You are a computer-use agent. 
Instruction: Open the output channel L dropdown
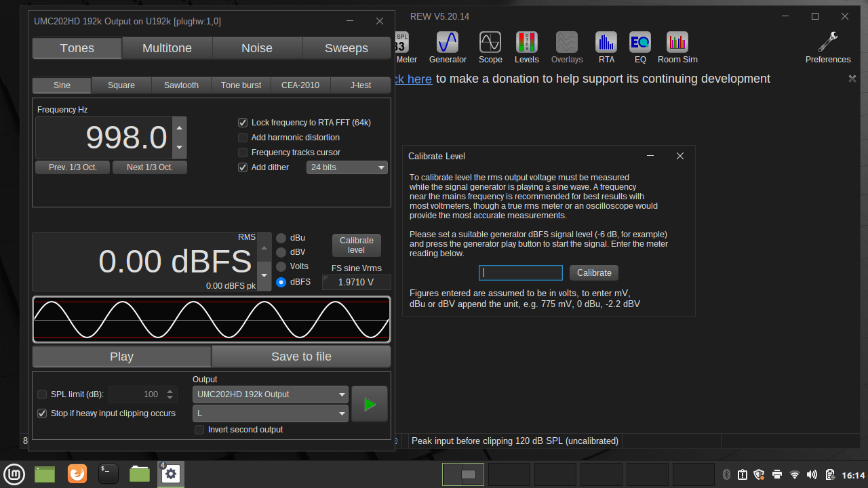[271, 413]
